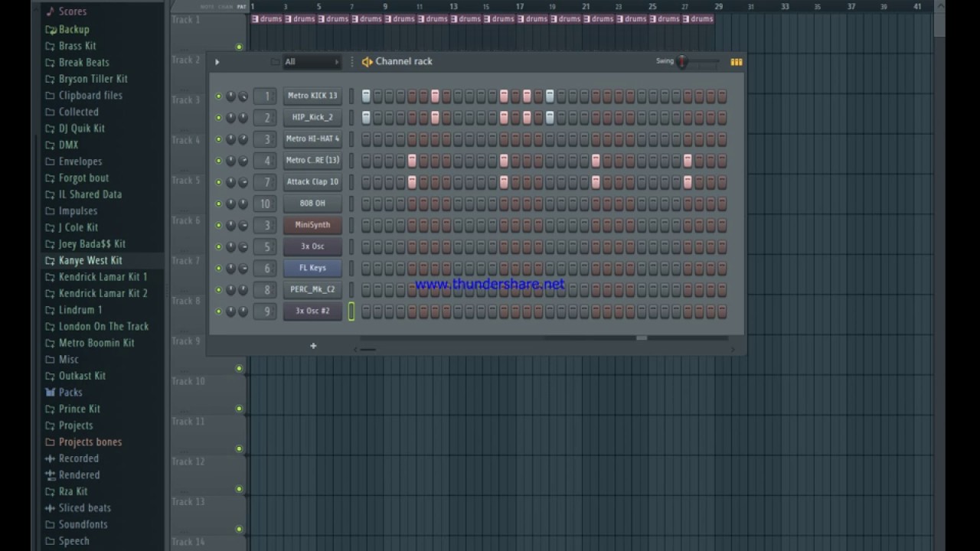This screenshot has height=551, width=980.
Task: Click the FL Keys mixer track number 6
Action: (x=266, y=268)
